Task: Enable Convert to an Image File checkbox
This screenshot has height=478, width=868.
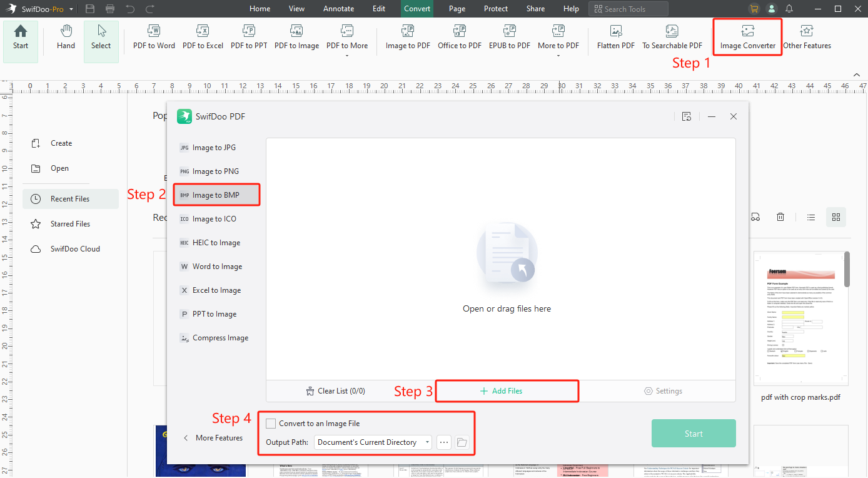Action: tap(271, 424)
